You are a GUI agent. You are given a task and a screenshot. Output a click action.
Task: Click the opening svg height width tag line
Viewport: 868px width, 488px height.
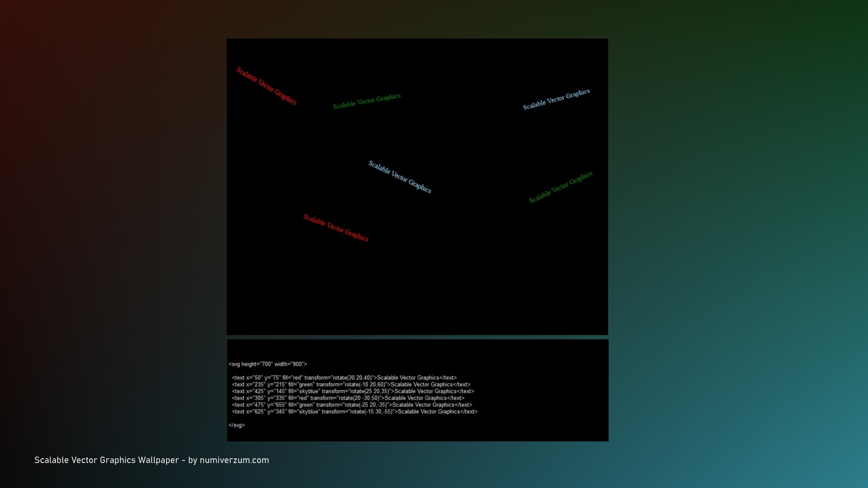pos(267,364)
